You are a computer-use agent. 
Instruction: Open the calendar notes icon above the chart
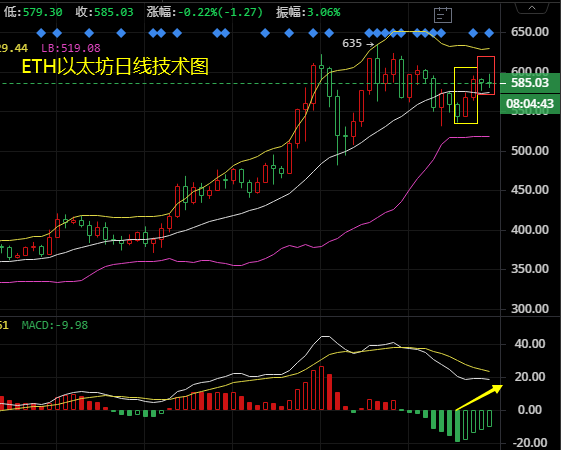(443, 15)
